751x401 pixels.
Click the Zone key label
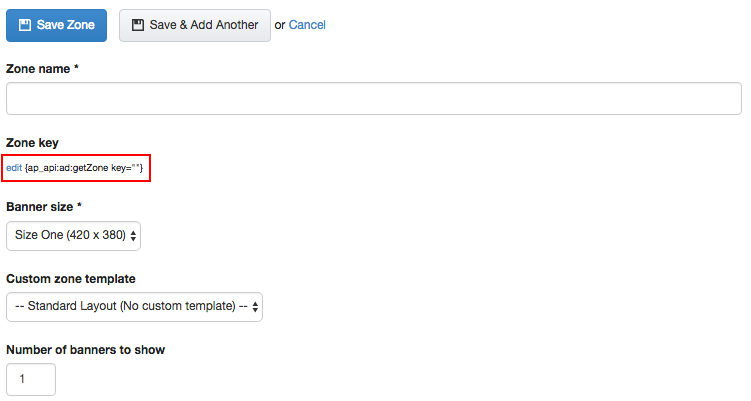[x=32, y=143]
